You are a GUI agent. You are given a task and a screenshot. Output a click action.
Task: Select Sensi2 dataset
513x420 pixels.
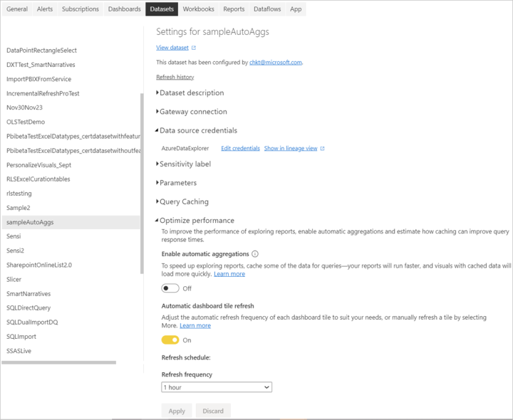pyautogui.click(x=16, y=251)
